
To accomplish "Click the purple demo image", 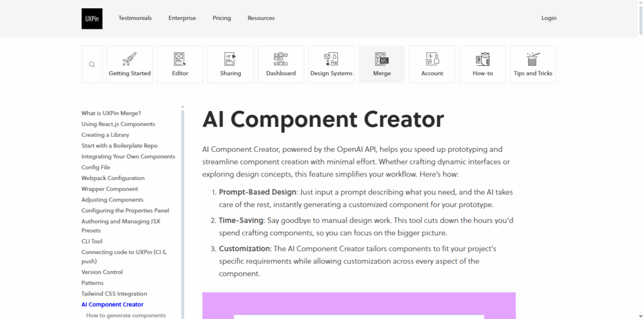I will 359,305.
